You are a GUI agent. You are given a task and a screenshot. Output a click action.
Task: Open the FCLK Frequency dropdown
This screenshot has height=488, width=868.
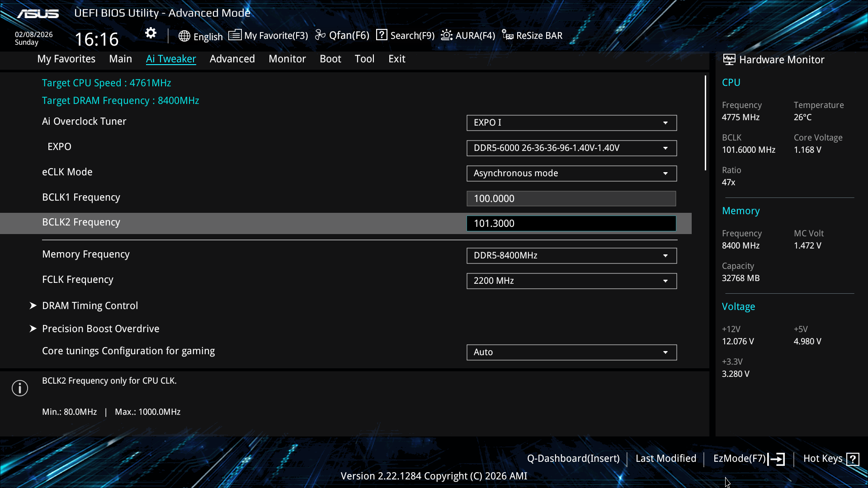point(571,281)
